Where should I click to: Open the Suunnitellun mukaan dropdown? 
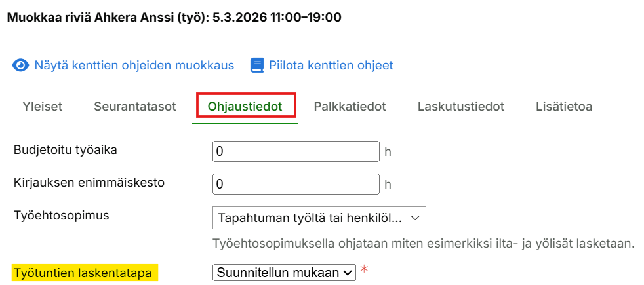pyautogui.click(x=283, y=273)
